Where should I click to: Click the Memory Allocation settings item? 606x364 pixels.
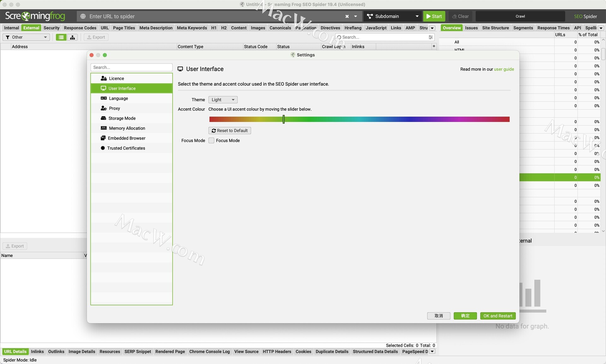131,128
